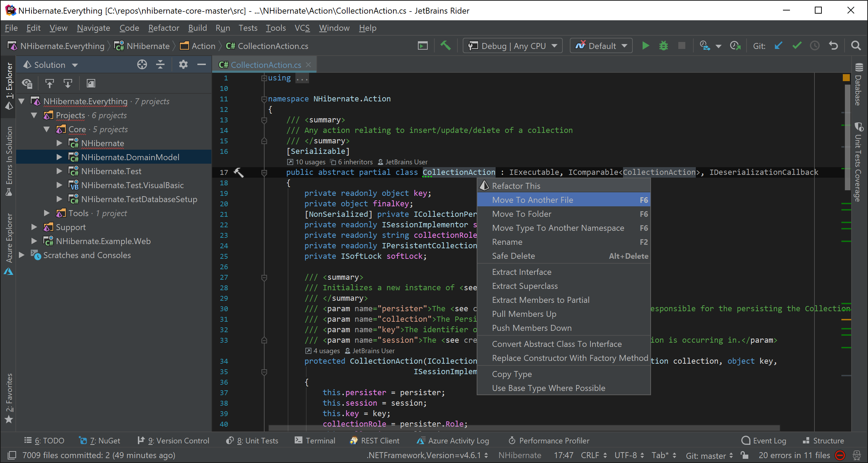Click the Debug configuration dropdown
Viewport: 868px width, 463px height.
click(512, 45)
